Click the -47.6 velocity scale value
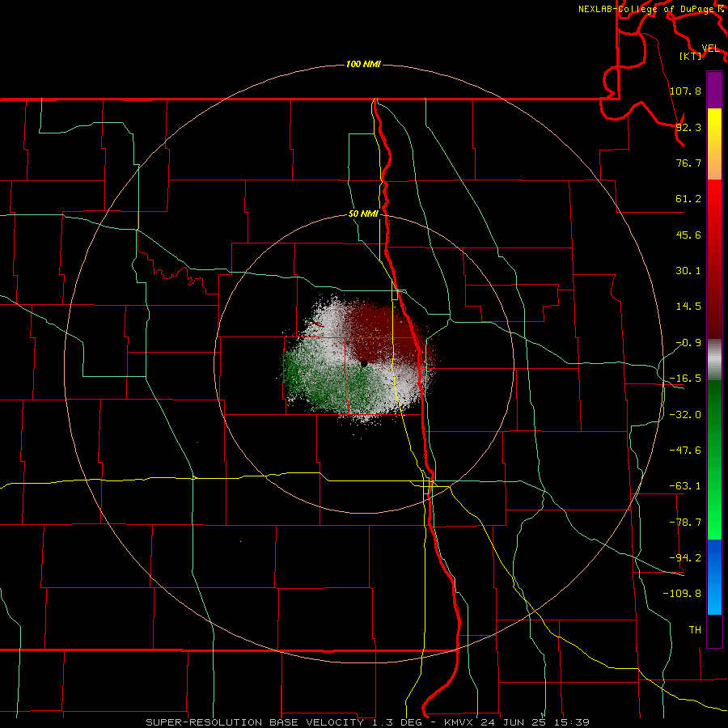This screenshot has height=728, width=728. click(x=685, y=451)
